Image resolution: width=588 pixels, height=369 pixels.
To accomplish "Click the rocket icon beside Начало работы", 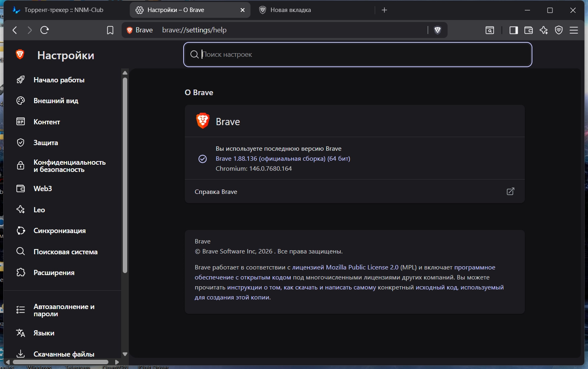I will tap(20, 80).
